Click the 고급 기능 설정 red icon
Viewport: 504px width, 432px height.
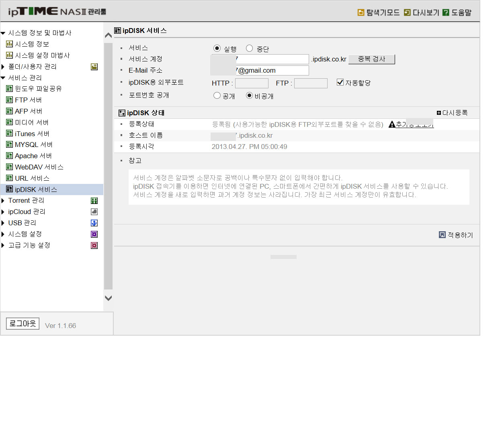tap(94, 246)
